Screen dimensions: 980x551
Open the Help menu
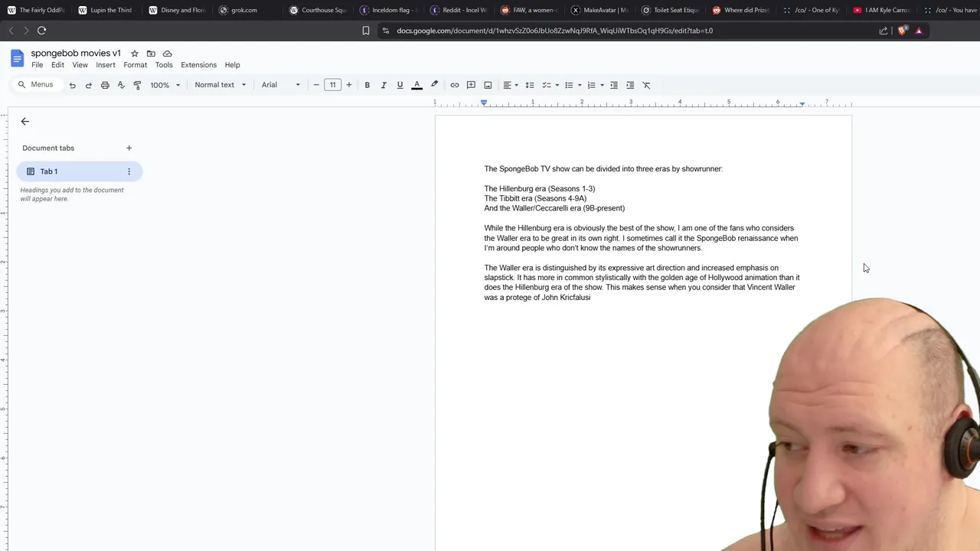click(233, 65)
